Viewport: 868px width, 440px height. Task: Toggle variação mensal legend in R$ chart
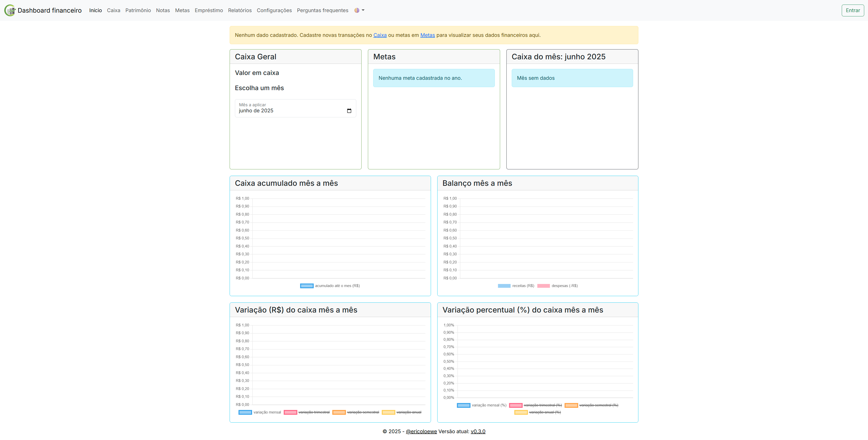tap(259, 412)
